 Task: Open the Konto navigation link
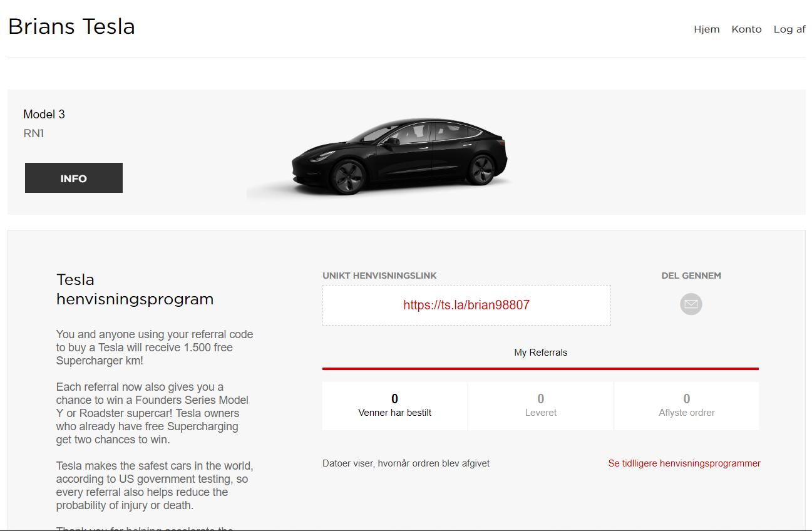click(x=746, y=29)
